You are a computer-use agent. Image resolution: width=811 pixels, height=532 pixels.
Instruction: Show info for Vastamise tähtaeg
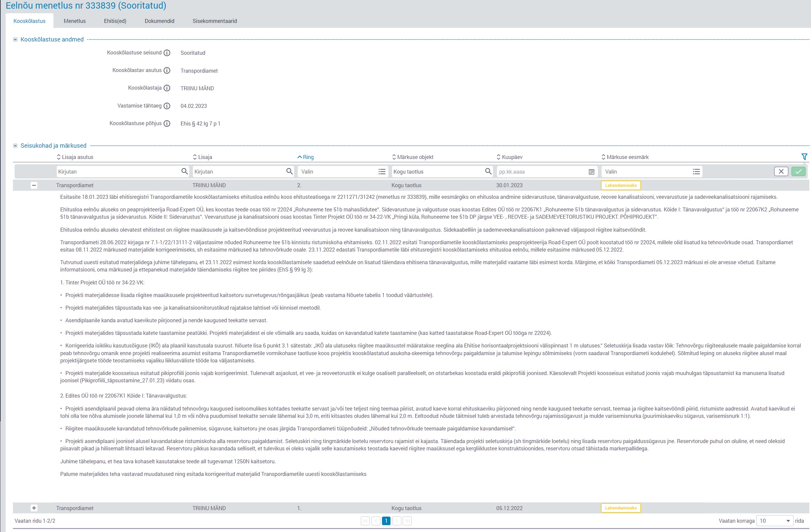[x=167, y=106]
